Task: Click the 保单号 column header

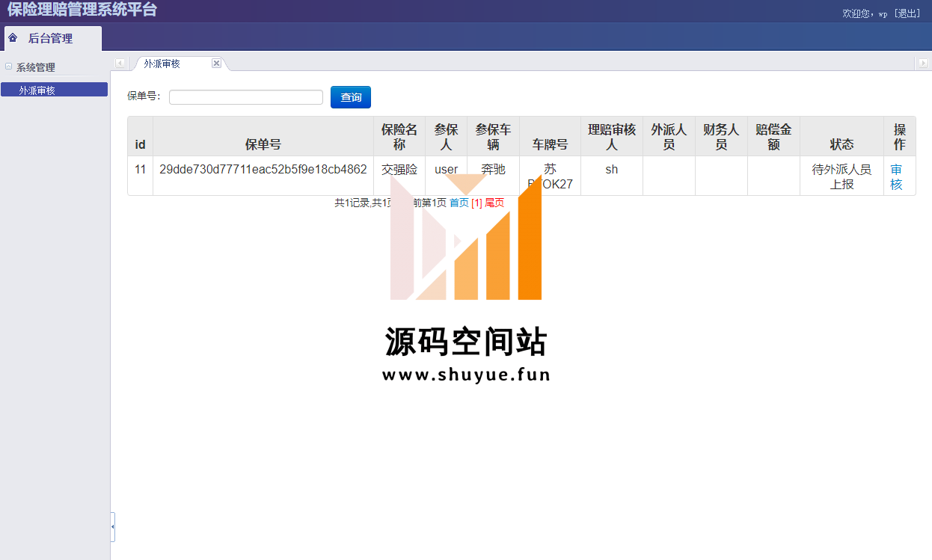Action: (x=263, y=144)
